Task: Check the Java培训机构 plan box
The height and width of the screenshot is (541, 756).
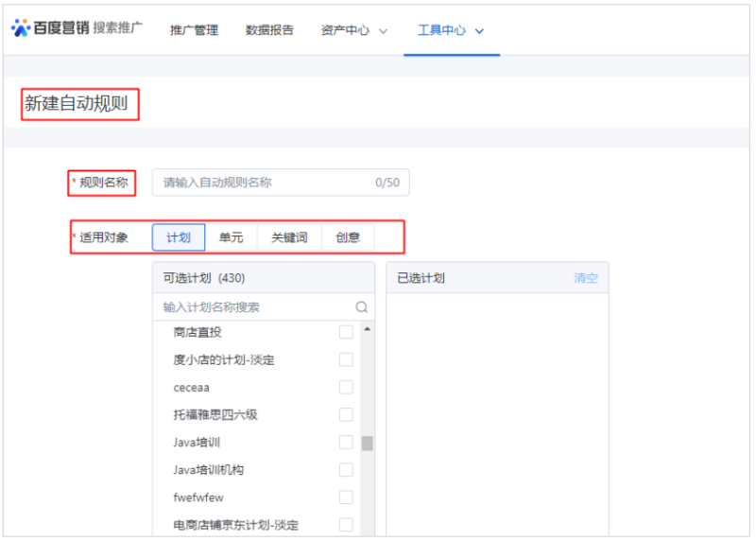Action: click(x=346, y=469)
